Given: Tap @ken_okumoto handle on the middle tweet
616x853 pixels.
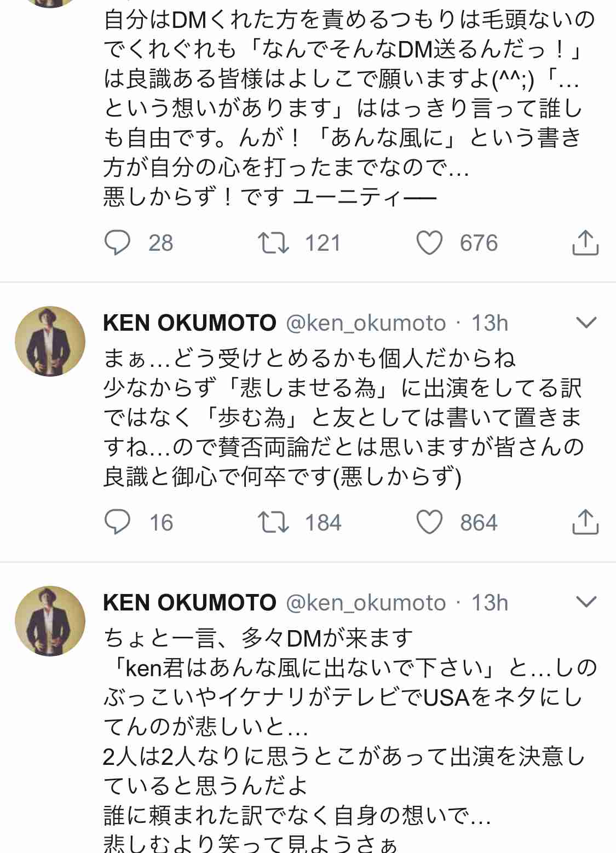Looking at the screenshot, I should point(366,324).
